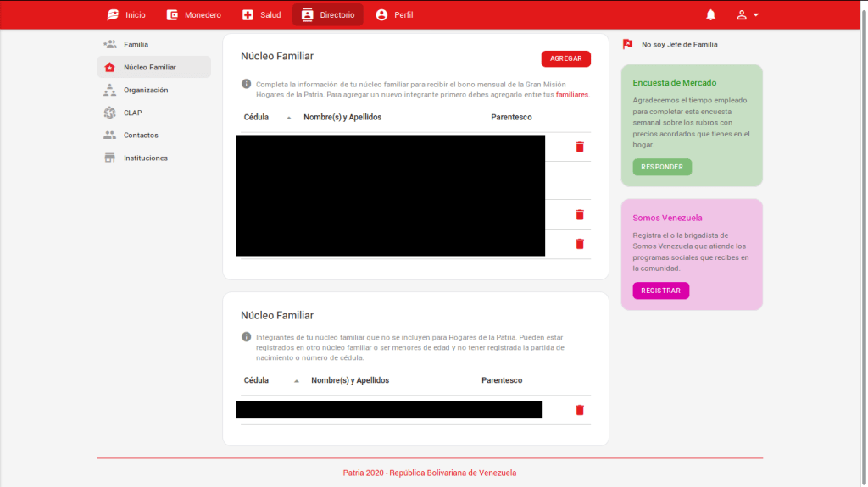This screenshot has width=868, height=487.
Task: Click RESPONDER in Encuesta de Mercado card
Action: click(662, 167)
